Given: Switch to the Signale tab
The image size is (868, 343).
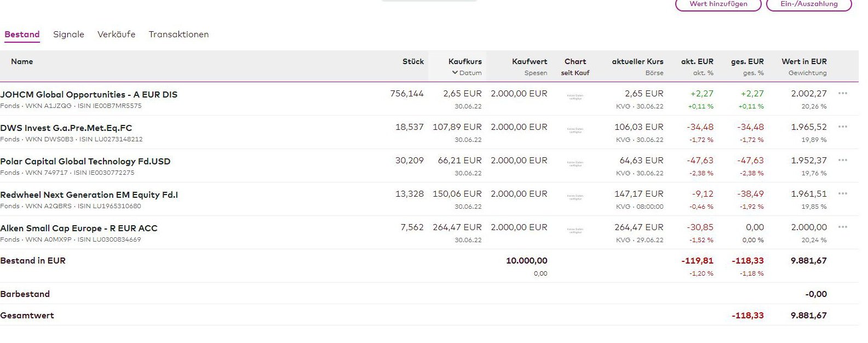Looking at the screenshot, I should click(x=68, y=35).
